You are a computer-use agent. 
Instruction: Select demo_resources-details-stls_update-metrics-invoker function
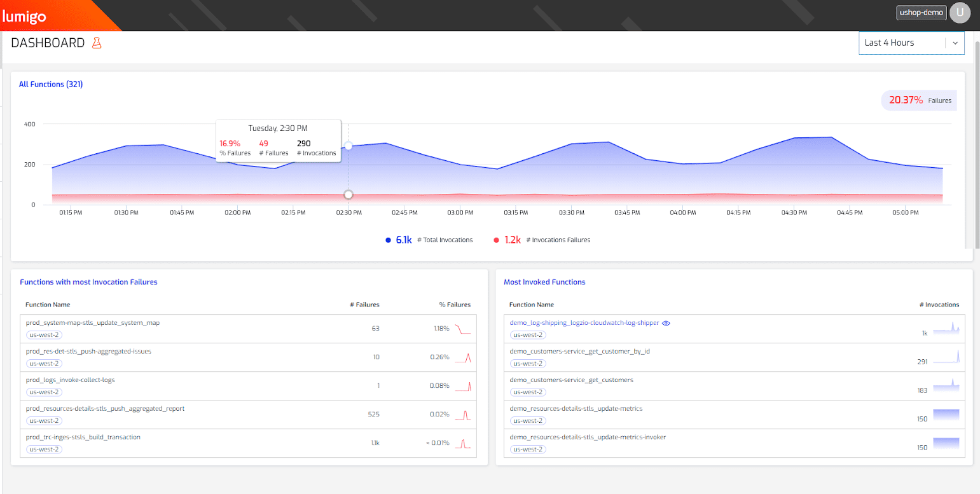(x=588, y=437)
